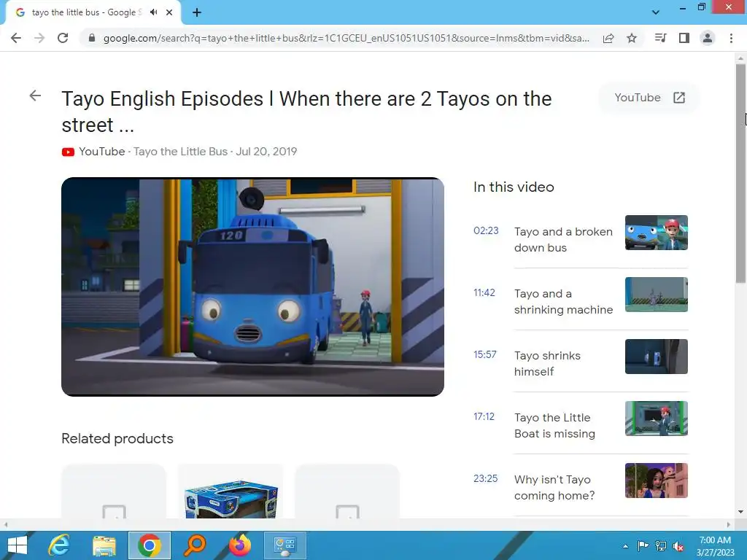Open thumbnail for 'Why isn't Tayo coming home?'
The width and height of the screenshot is (747, 560).
click(x=657, y=480)
